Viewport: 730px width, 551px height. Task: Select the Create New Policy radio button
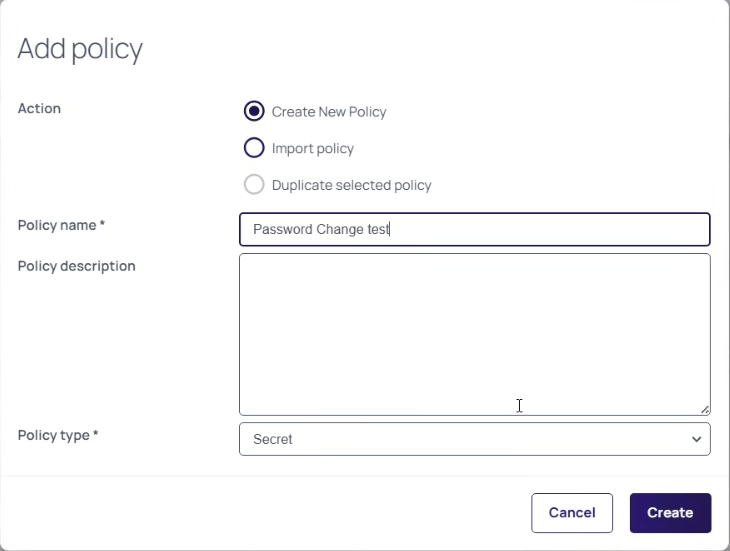coord(254,111)
